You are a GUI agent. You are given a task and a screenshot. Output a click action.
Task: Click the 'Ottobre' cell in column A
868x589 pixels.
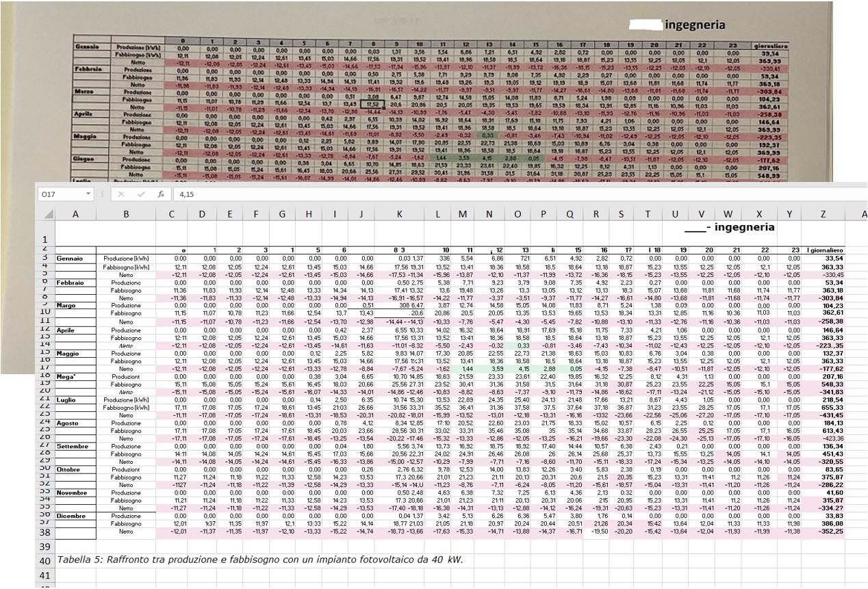click(75, 470)
